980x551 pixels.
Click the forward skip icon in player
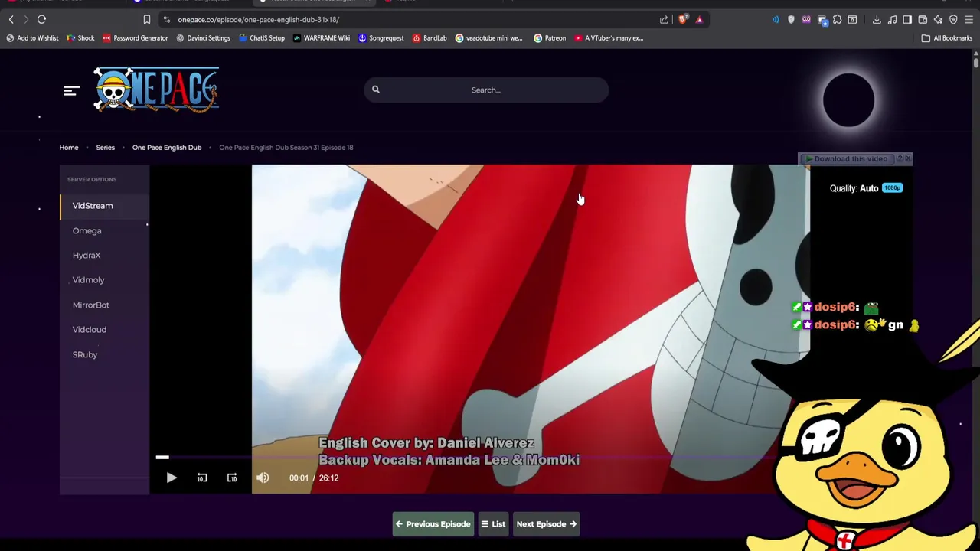232,478
